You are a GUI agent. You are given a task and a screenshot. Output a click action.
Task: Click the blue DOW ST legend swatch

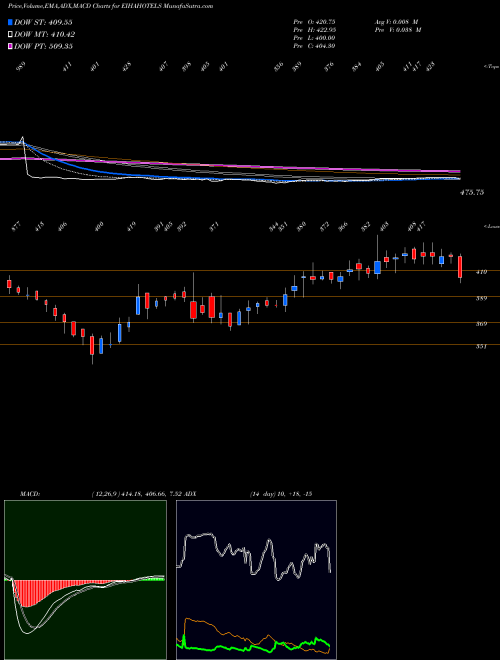pyautogui.click(x=10, y=22)
